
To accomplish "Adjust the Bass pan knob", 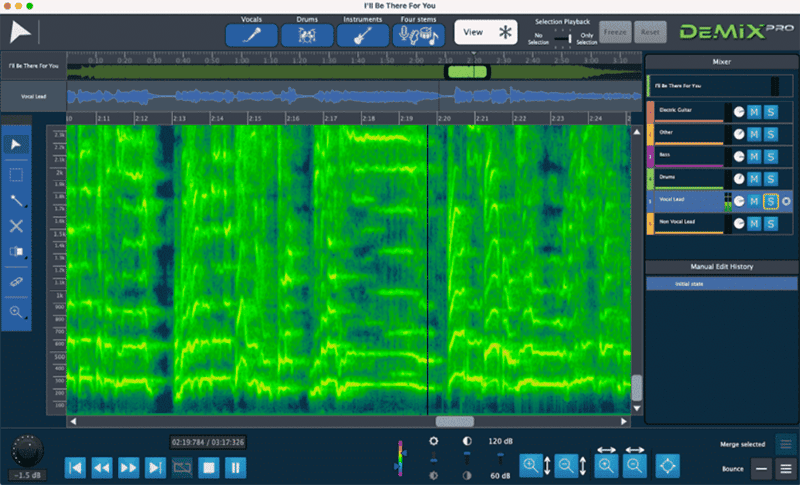I will (739, 157).
